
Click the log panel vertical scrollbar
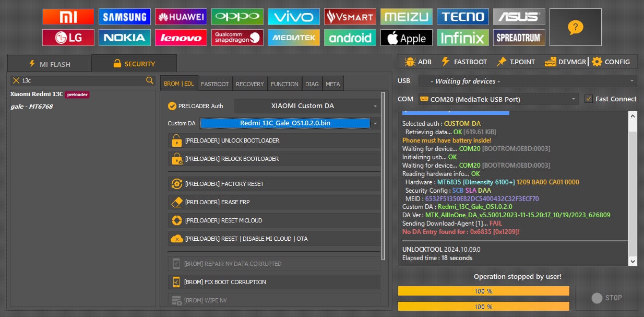(633, 189)
